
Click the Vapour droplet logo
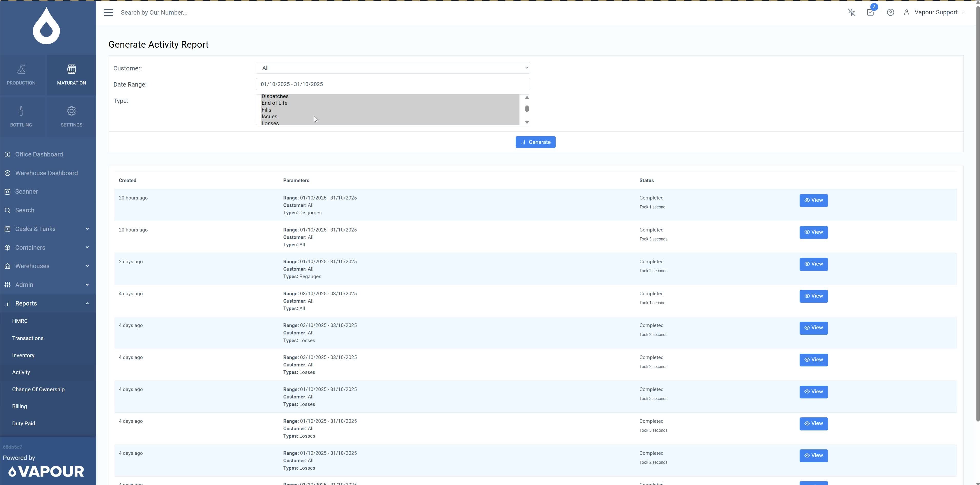coord(46,26)
